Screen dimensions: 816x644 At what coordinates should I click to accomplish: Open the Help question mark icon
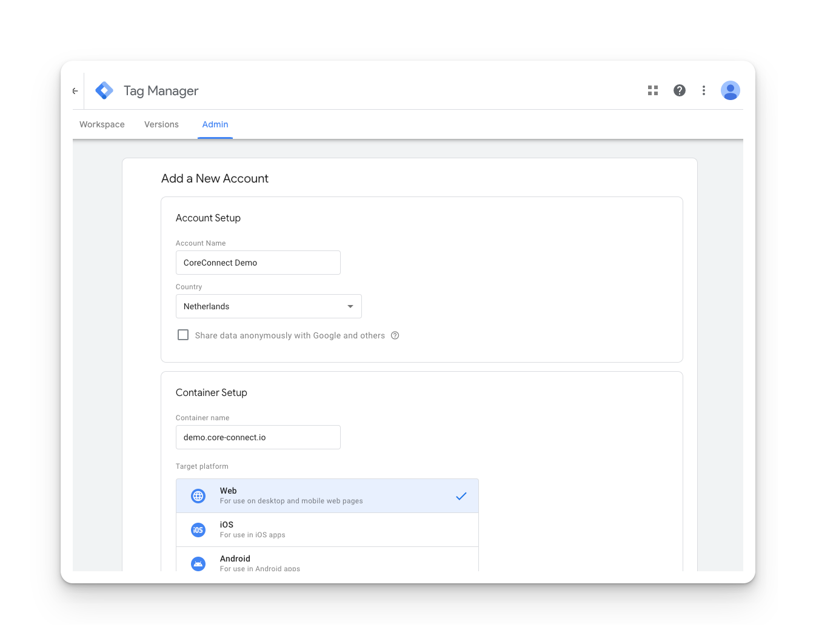coord(679,90)
